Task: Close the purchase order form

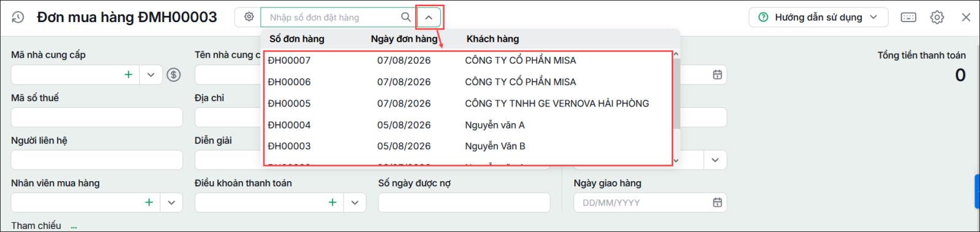Action: pos(966,17)
